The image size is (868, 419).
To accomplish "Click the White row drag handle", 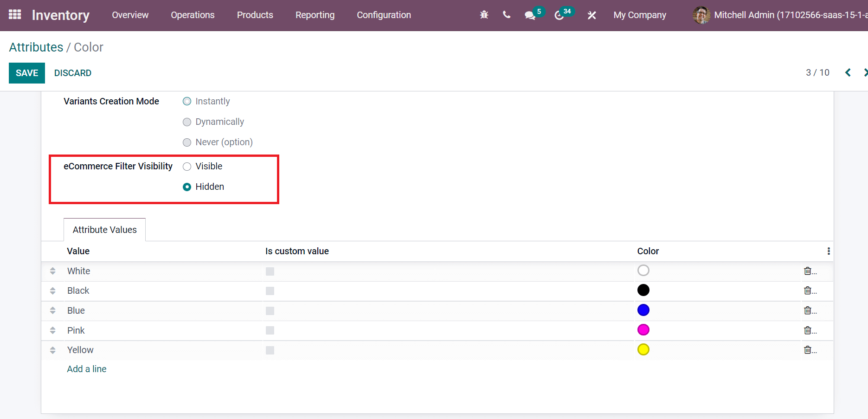I will click(52, 271).
